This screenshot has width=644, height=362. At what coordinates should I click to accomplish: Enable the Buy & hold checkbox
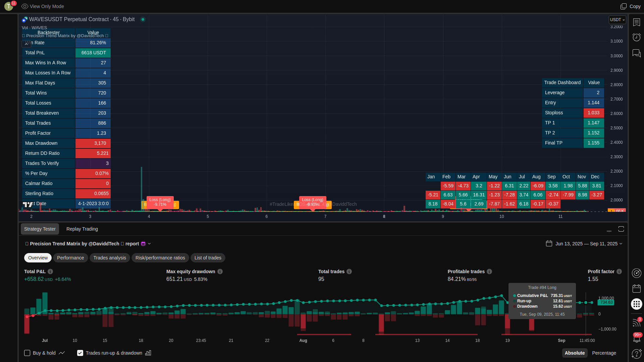point(27,353)
